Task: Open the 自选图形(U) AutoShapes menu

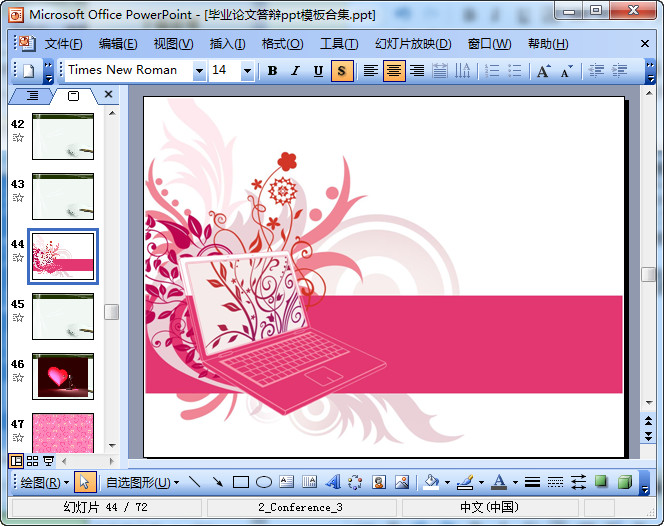Action: pyautogui.click(x=142, y=482)
